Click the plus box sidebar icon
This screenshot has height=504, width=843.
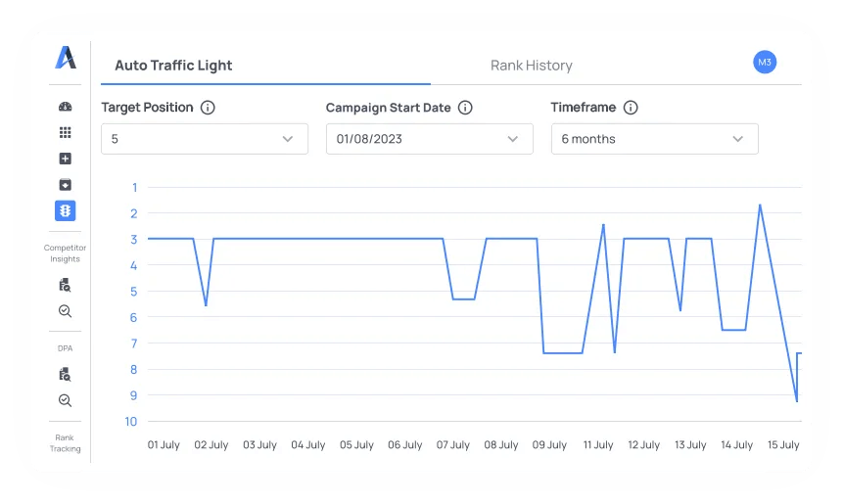coord(66,159)
